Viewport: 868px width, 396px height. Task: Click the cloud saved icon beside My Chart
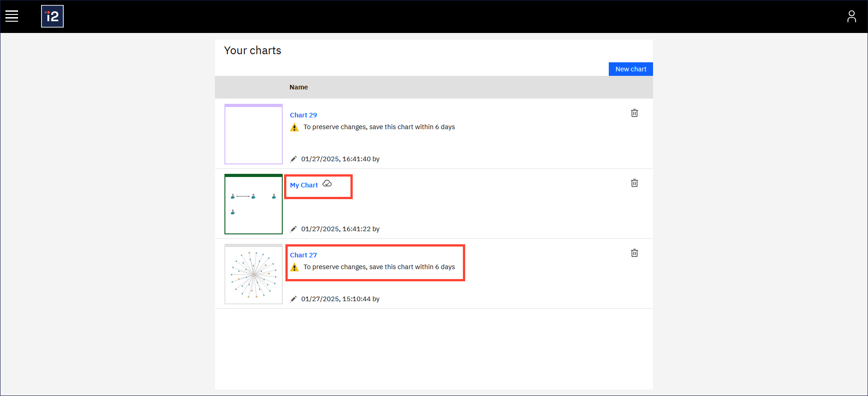tap(327, 183)
